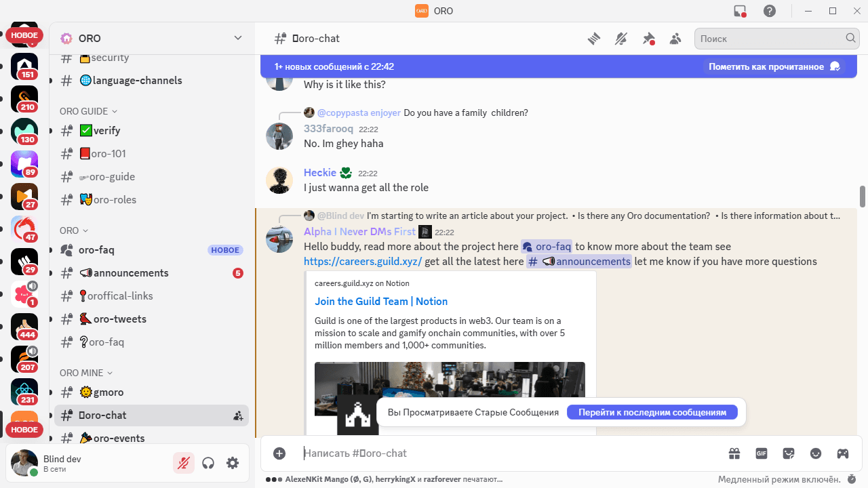
Task: Click the chat scrollbar thumb
Action: 863,197
